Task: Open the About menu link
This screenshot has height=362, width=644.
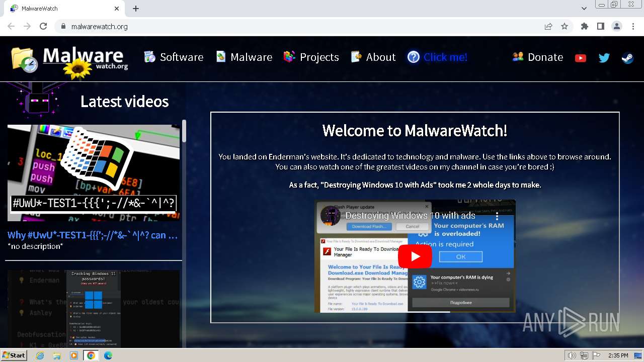Action: tap(373, 57)
